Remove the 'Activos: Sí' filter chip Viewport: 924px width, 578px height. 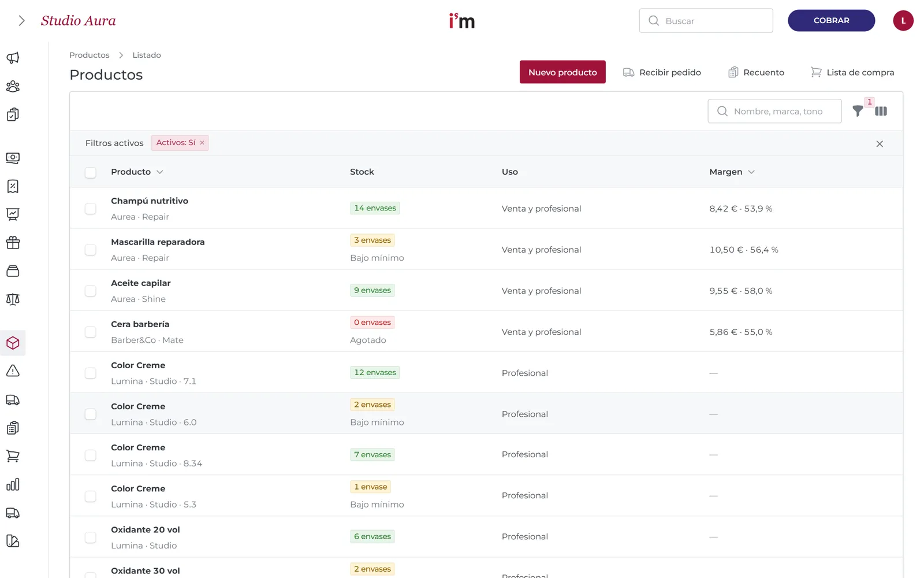point(202,143)
